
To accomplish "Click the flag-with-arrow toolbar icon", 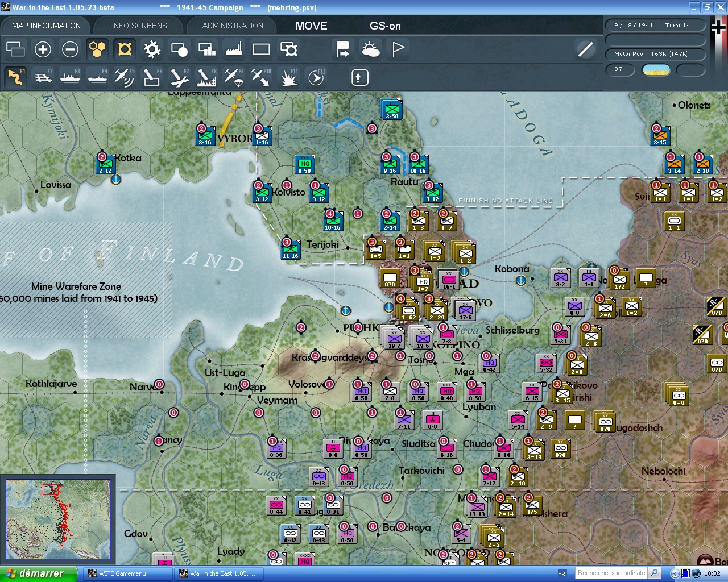I will (343, 49).
